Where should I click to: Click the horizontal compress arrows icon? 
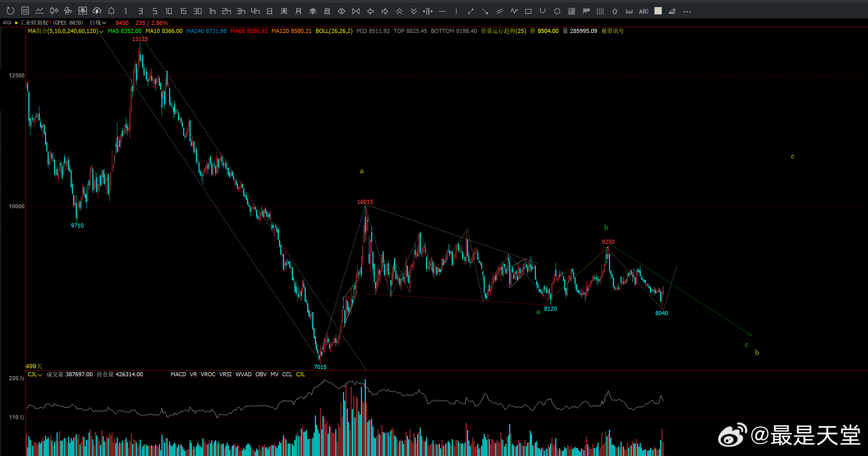[x=356, y=12]
